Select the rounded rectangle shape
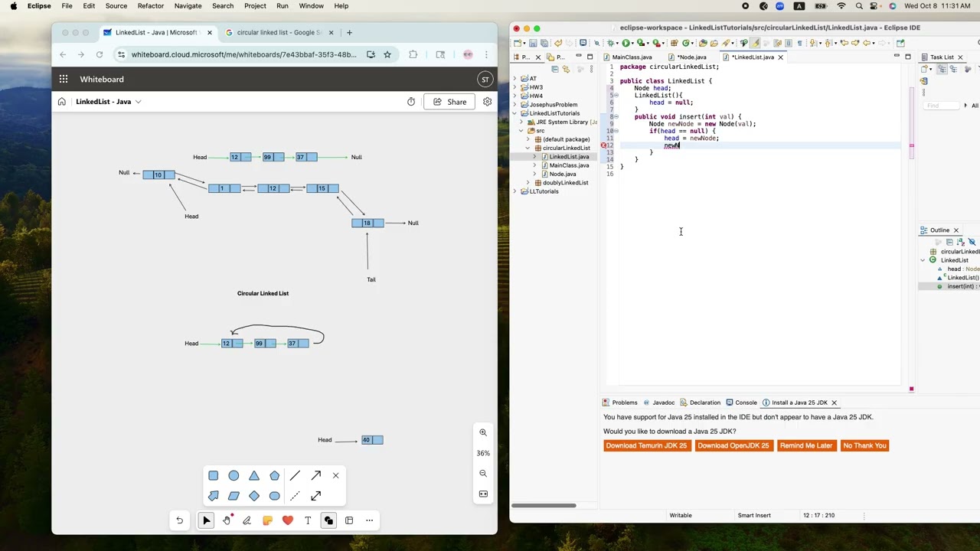980x551 pixels. pos(274,496)
